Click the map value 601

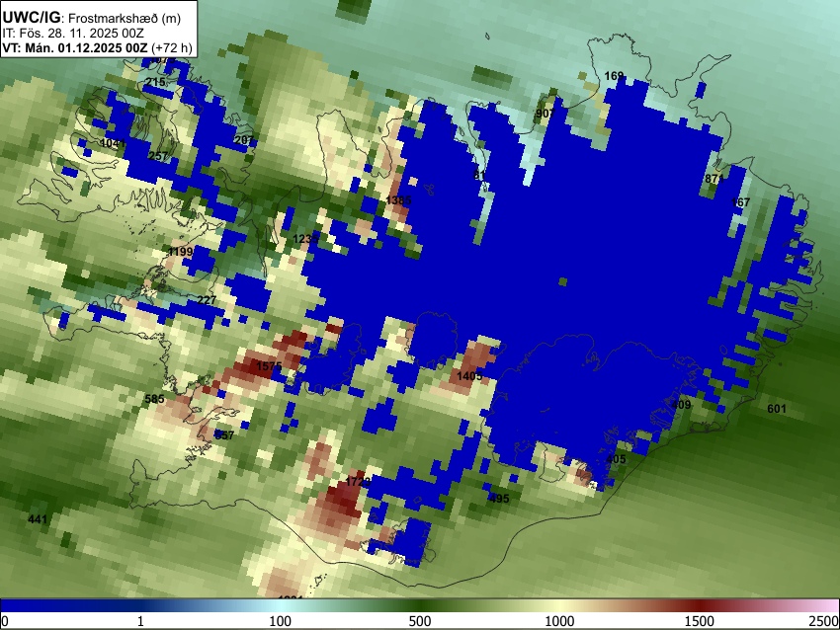(777, 409)
